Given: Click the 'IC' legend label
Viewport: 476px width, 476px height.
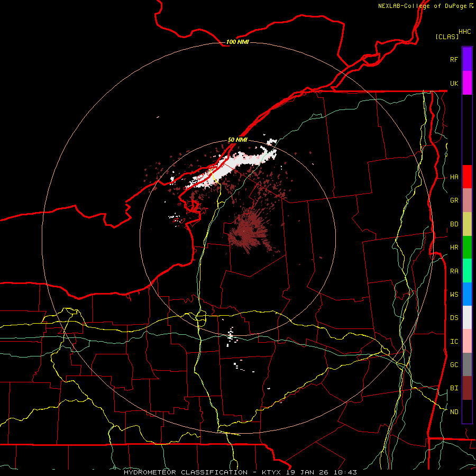Looking at the screenshot, I should (x=454, y=342).
